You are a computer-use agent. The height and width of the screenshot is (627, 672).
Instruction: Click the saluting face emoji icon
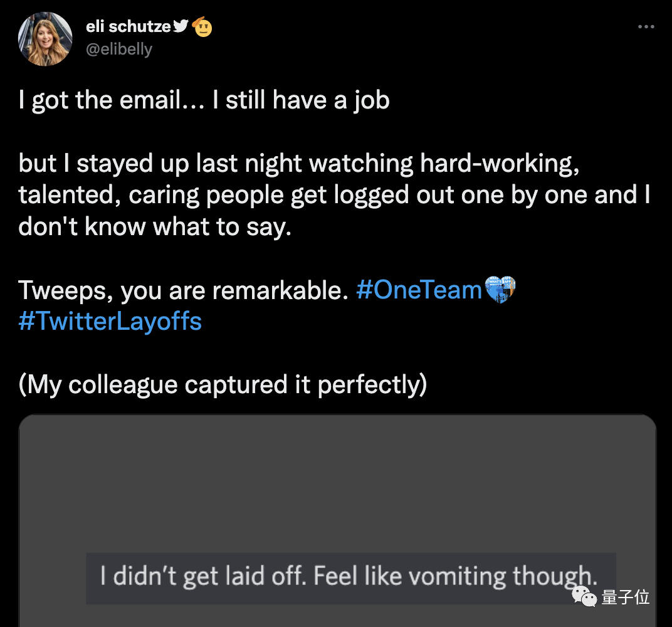(202, 27)
